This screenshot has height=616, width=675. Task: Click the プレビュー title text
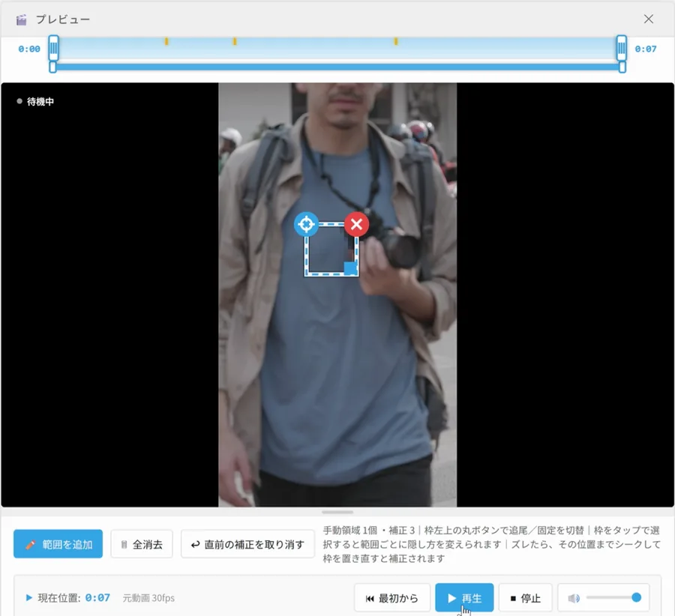(x=63, y=19)
